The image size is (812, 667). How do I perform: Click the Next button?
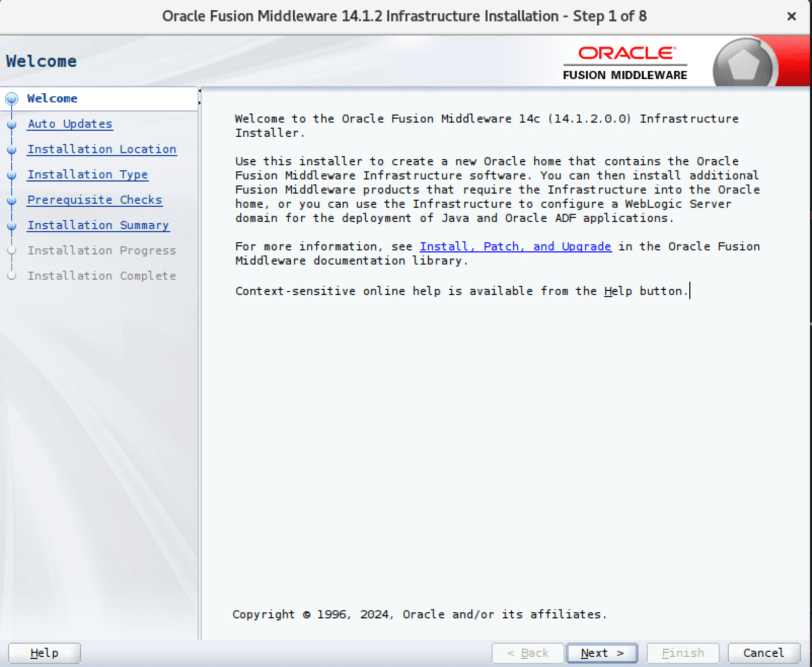point(602,653)
